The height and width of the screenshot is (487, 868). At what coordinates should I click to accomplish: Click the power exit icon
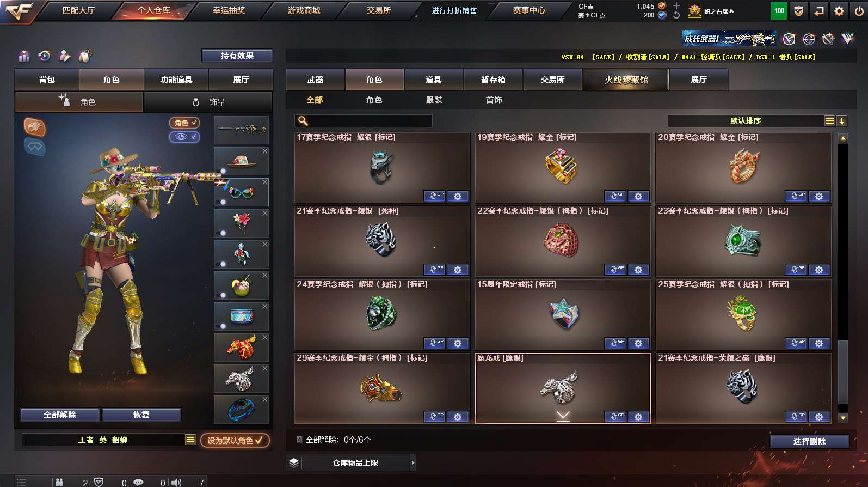(859, 10)
